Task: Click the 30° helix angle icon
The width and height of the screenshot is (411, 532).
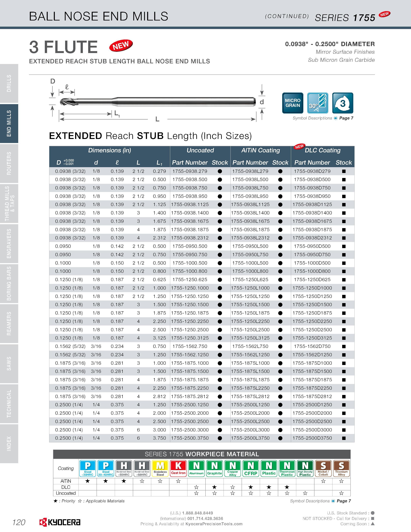Action: click(318, 103)
